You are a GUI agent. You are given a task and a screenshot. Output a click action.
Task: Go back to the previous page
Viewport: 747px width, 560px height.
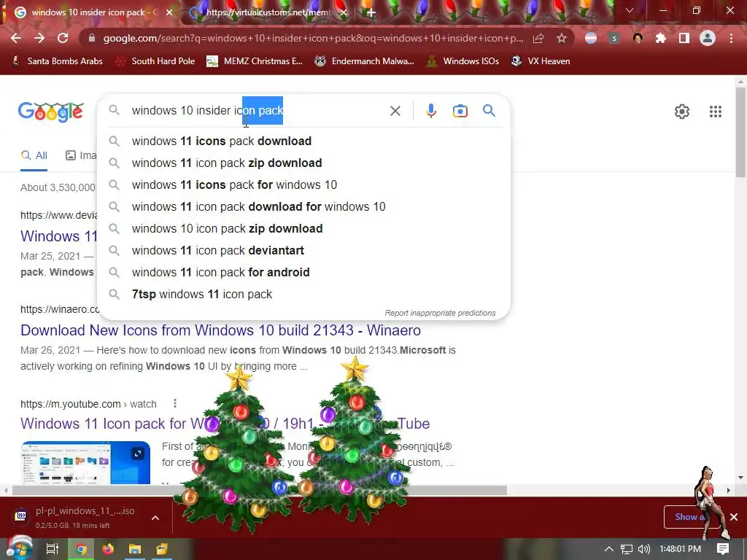click(x=16, y=38)
